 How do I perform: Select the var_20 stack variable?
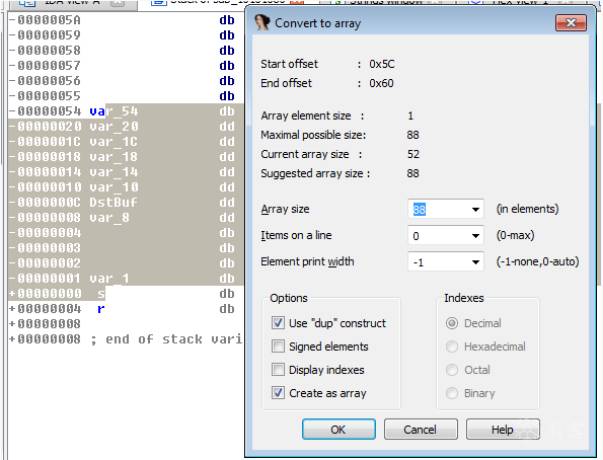113,126
